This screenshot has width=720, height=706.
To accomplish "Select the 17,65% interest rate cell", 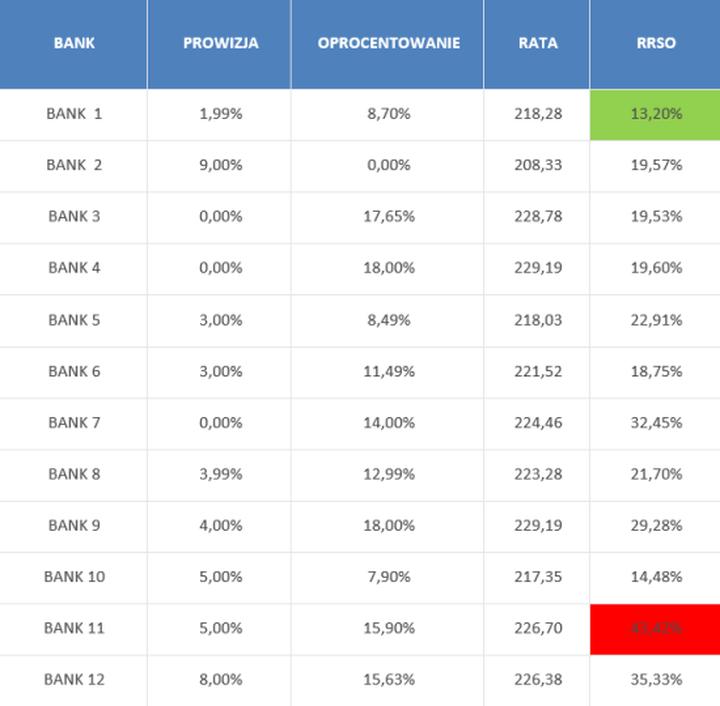I will pyautogui.click(x=388, y=216).
